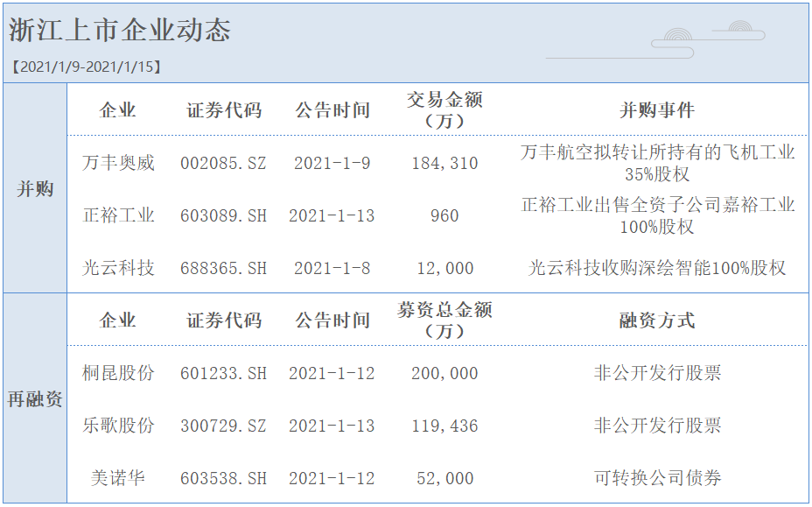The height and width of the screenshot is (507, 812).
Task: Click 乐歌股份 financing method 非公开发行股票
Action: coord(657,426)
